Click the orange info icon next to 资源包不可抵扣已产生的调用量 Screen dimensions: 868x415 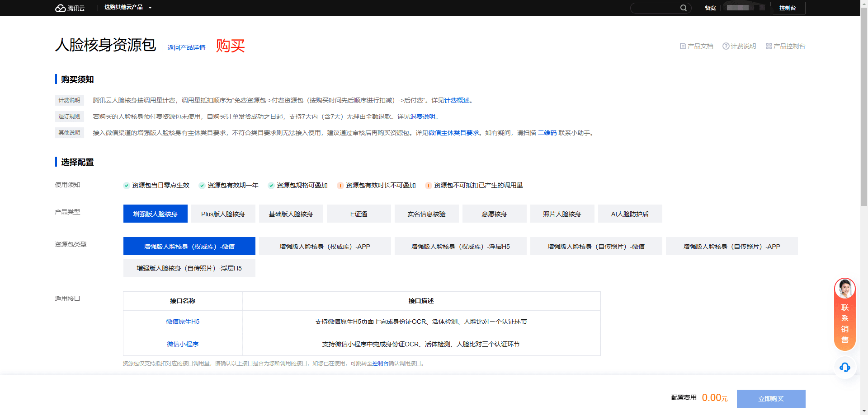point(429,186)
